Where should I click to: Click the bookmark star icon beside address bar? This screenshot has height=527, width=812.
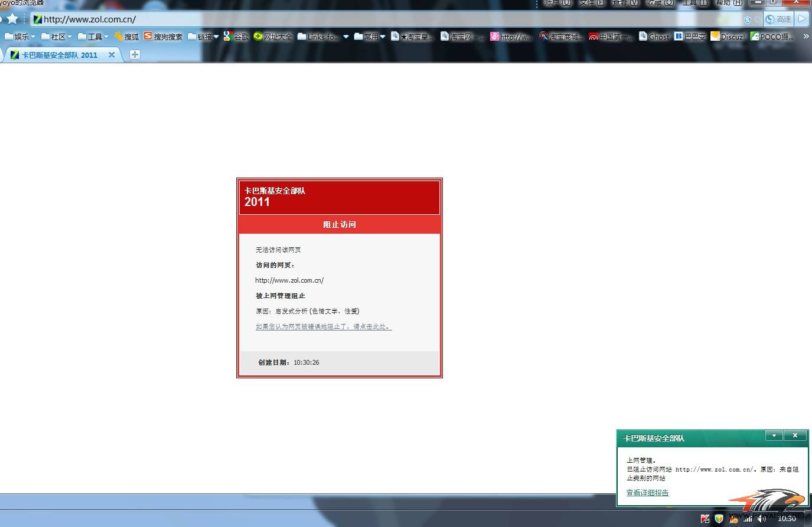pyautogui.click(x=12, y=19)
